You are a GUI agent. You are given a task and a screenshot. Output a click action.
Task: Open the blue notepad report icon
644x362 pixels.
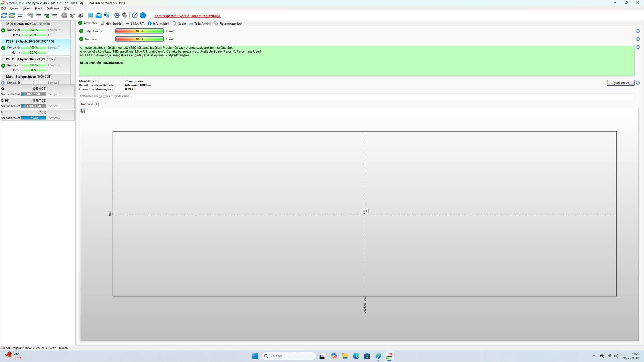90,15
